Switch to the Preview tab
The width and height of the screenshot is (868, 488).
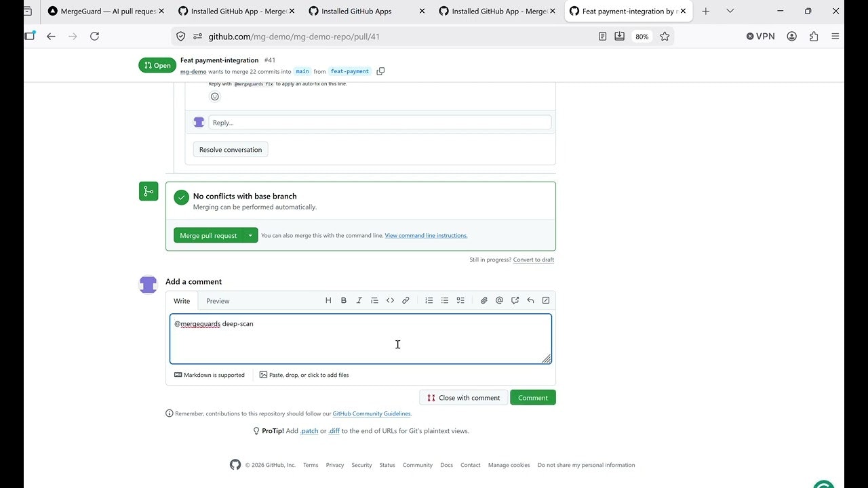click(x=218, y=301)
